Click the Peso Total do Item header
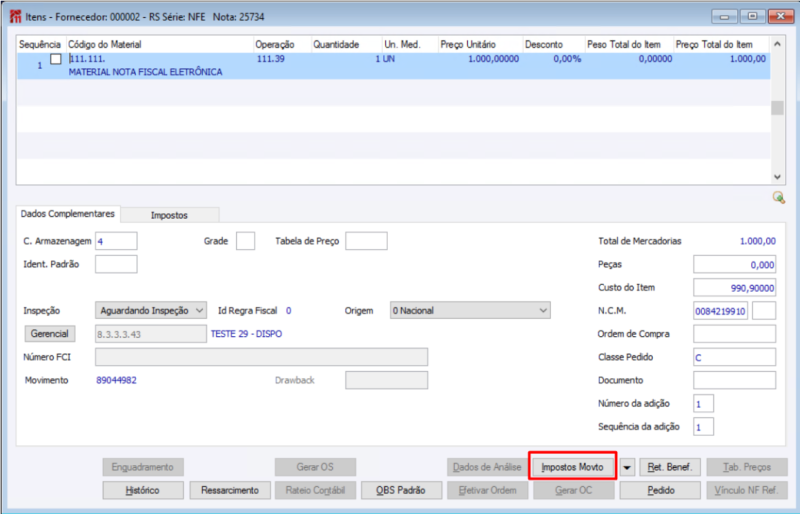Viewport: 800px width, 514px height. click(x=629, y=44)
